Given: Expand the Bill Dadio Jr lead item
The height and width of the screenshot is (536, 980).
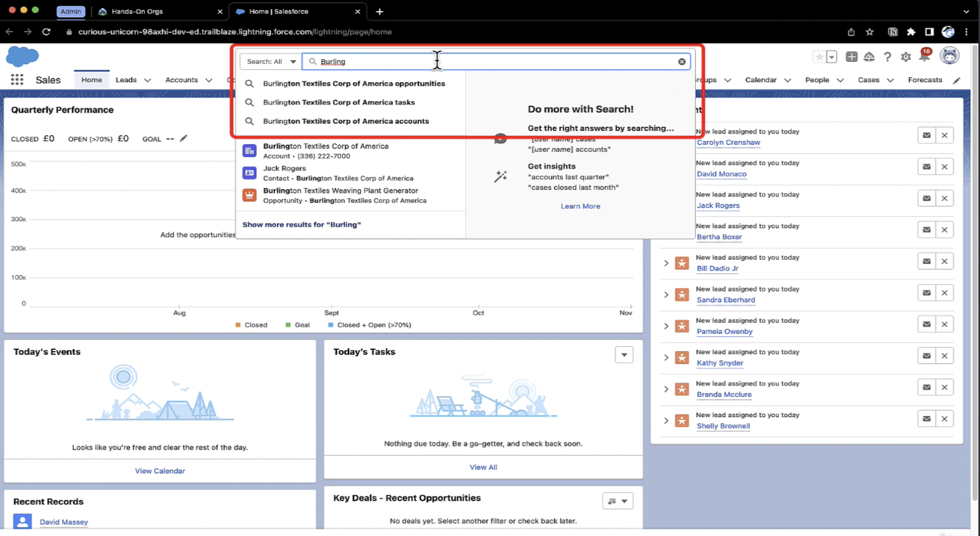Looking at the screenshot, I should click(x=666, y=263).
